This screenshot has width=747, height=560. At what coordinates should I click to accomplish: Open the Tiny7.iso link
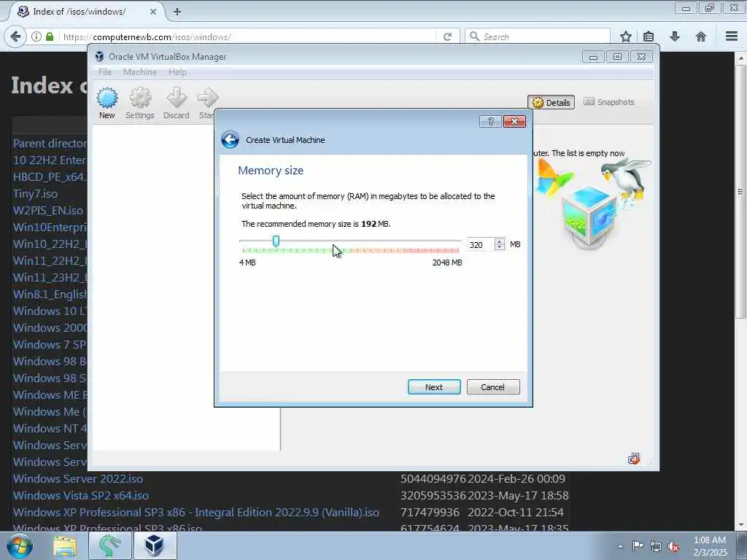pyautogui.click(x=35, y=194)
